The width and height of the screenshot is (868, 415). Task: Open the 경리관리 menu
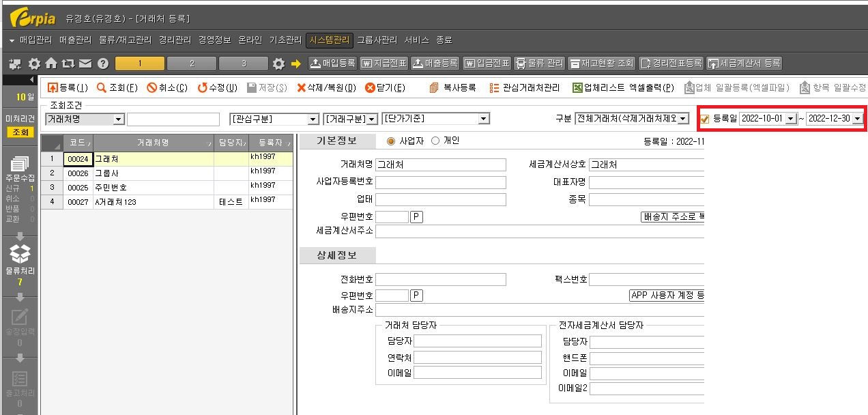(175, 40)
